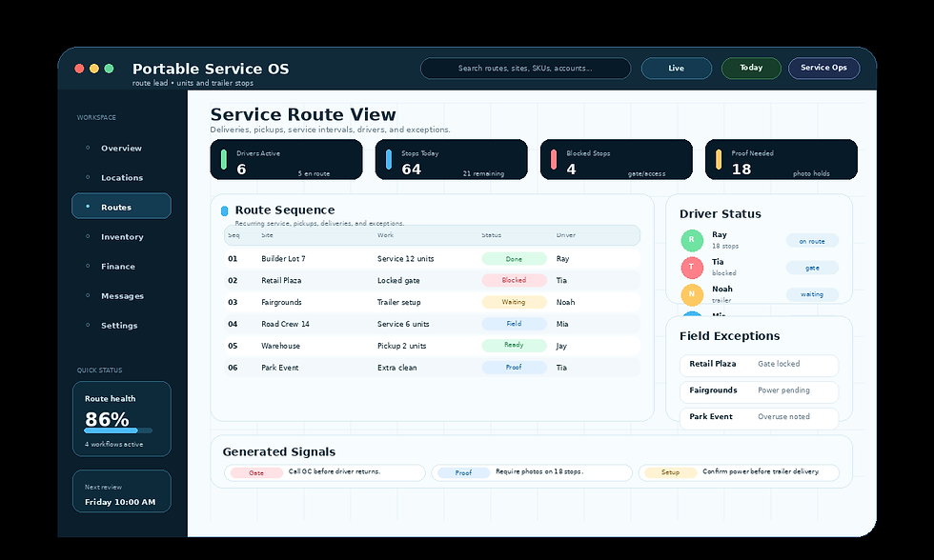Viewport: 934px width, 560px height.
Task: Select the Routes sidebar item
Action: coord(122,207)
